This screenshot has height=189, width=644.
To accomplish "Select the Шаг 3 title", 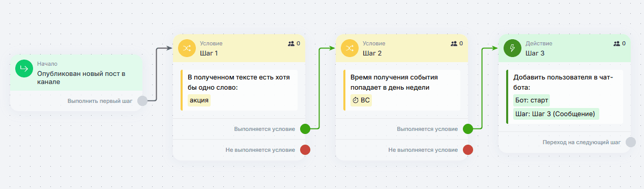I will 535,53.
